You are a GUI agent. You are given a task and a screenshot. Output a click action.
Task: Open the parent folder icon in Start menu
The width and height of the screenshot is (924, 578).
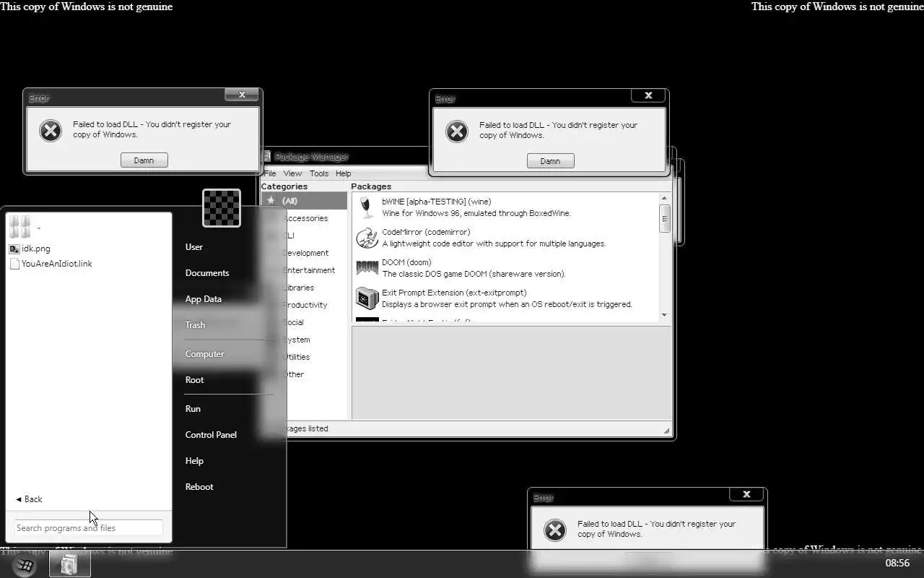point(20,227)
